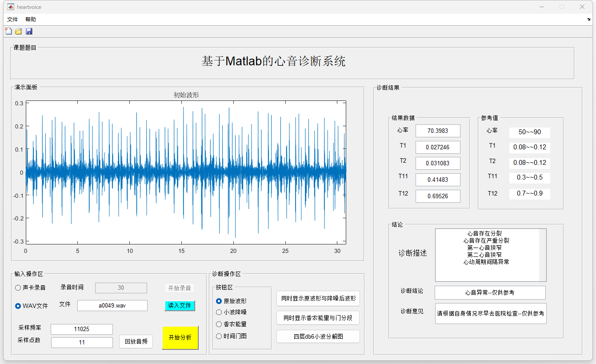Click the cyan 读入文件 button
Image resolution: width=596 pixels, height=364 pixels.
pos(180,306)
